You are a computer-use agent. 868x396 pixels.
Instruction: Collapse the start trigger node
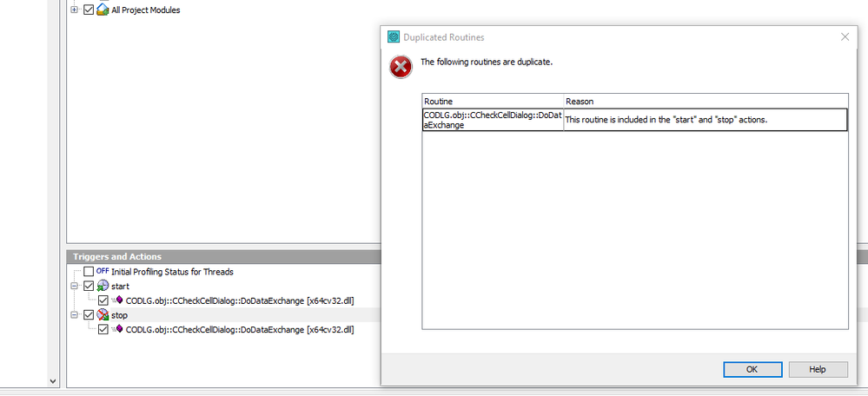74,286
